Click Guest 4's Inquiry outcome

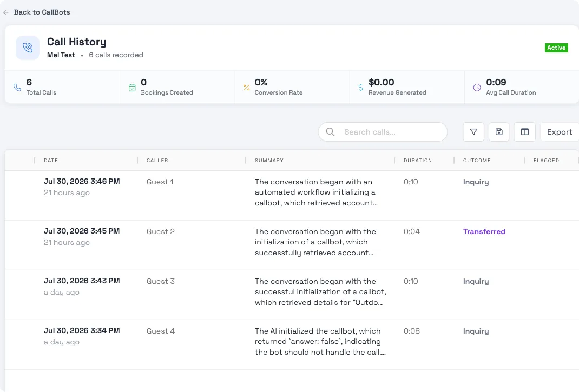pos(476,331)
